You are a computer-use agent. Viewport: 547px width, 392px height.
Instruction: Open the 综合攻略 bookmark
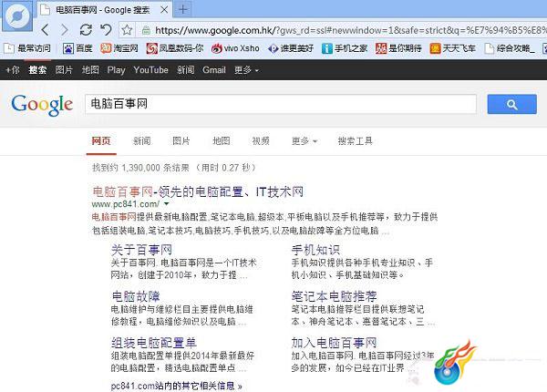(510, 48)
